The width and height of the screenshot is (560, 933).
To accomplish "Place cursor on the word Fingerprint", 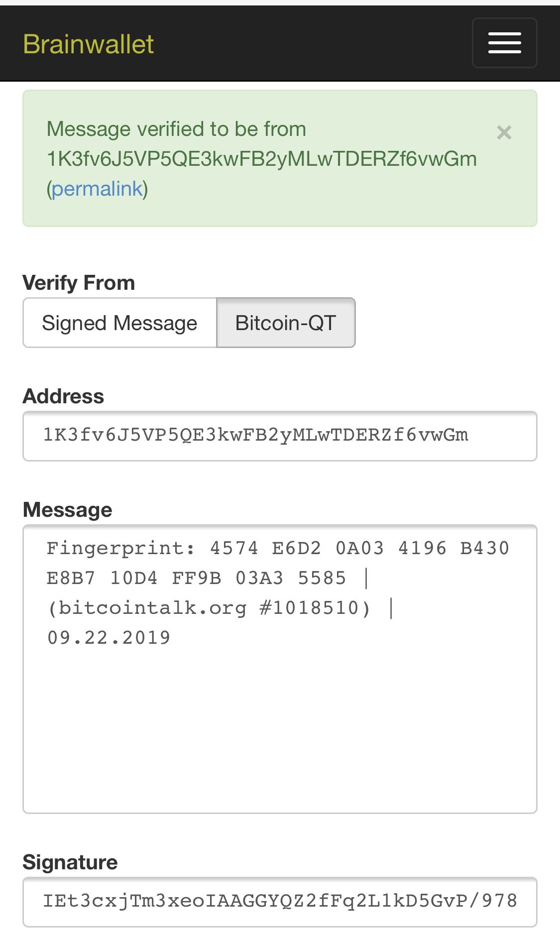I will coord(114,549).
